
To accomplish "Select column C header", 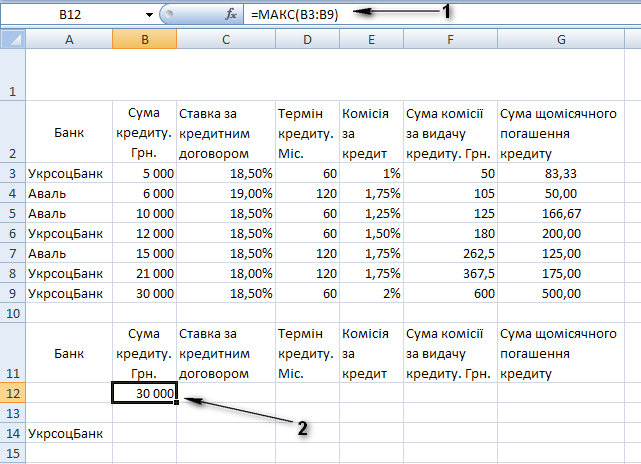I will pyautogui.click(x=226, y=40).
